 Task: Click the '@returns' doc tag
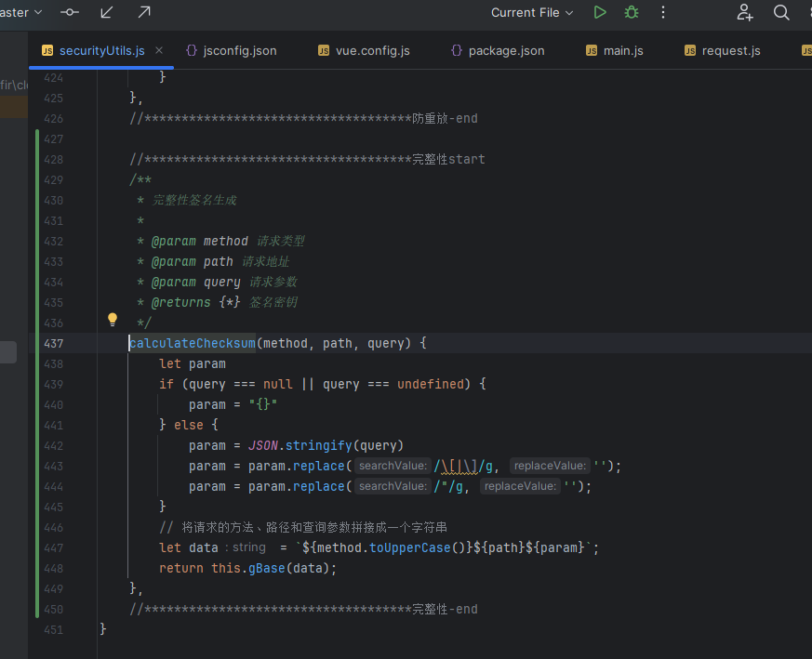click(x=180, y=302)
